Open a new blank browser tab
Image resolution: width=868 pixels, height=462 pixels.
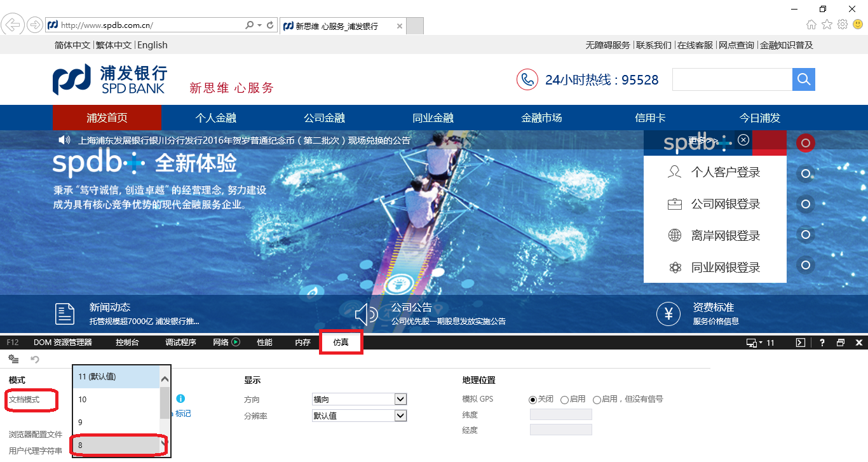pyautogui.click(x=415, y=26)
